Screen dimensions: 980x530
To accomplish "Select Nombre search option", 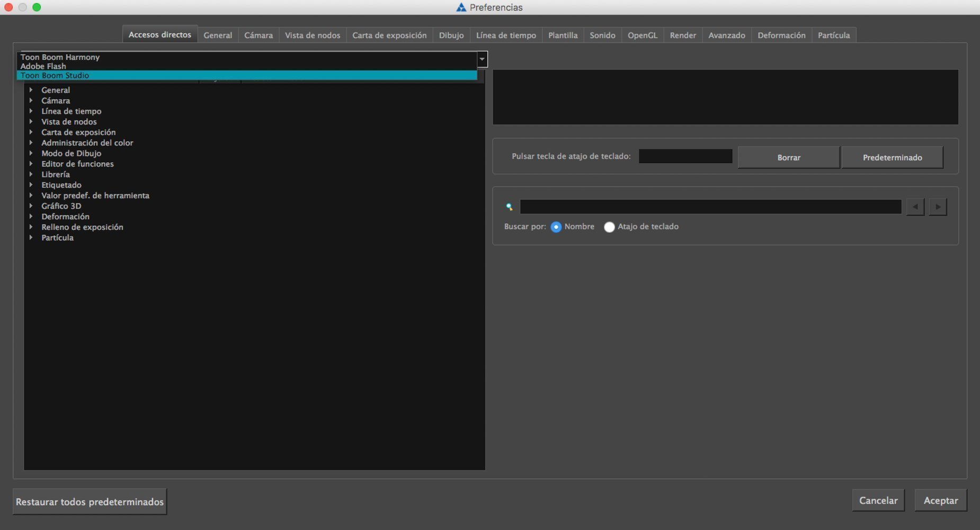I will [x=556, y=227].
